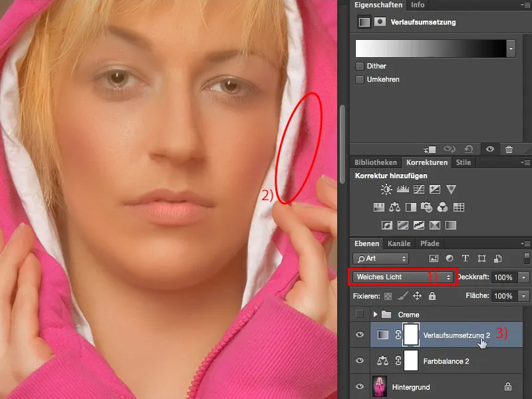This screenshot has height=399, width=532.
Task: Open the Brightness/Contrast adjustment
Action: pyautogui.click(x=387, y=189)
